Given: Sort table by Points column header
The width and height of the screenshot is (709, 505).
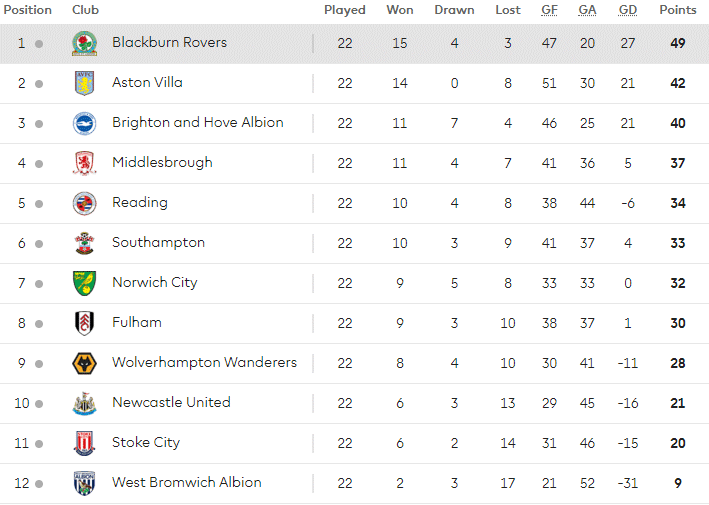Looking at the screenshot, I should point(678,10).
